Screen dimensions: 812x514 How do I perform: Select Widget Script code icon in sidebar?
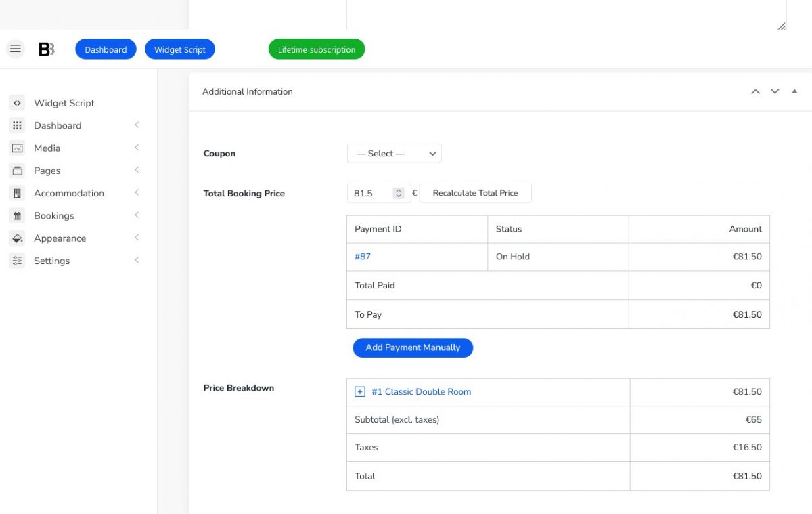(17, 102)
